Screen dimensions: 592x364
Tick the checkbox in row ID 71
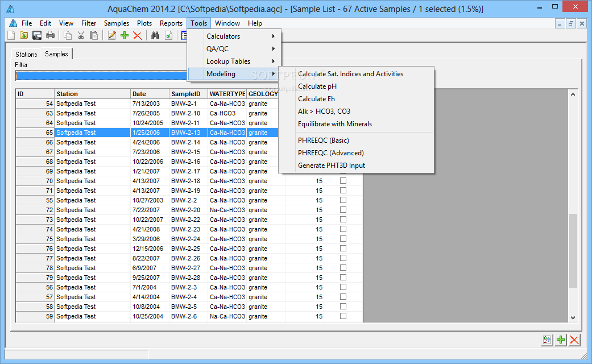[x=343, y=191]
